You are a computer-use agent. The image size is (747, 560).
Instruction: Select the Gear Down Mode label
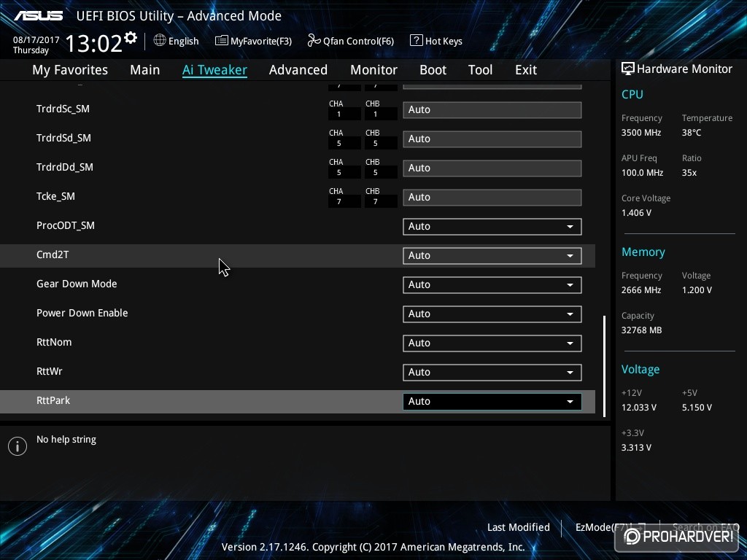pyautogui.click(x=77, y=284)
